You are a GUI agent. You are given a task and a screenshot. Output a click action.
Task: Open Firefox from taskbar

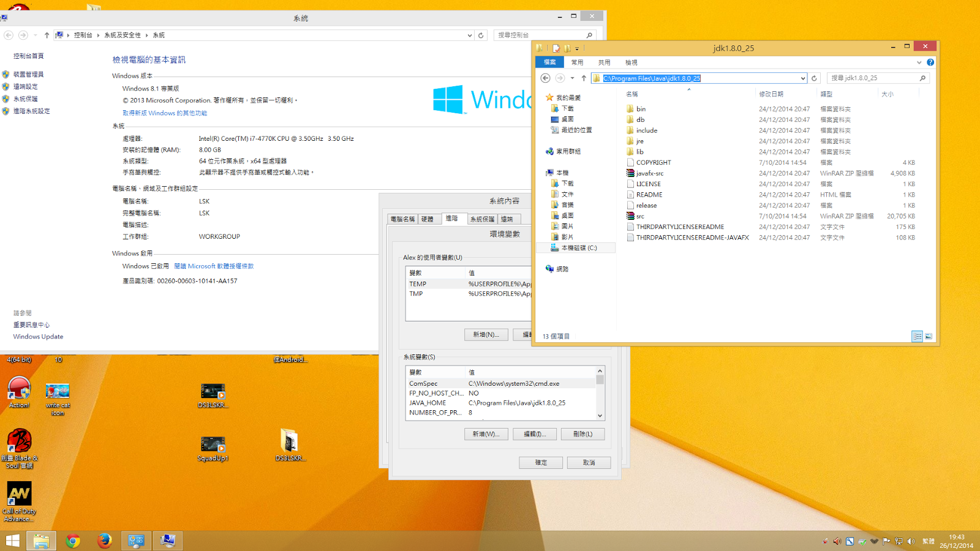[104, 541]
